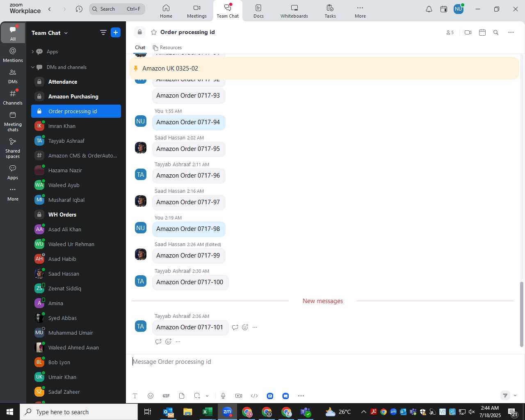Viewport: 525px width, 420px height.
Task: Open Apps in the left sidebar
Action: coord(13,172)
